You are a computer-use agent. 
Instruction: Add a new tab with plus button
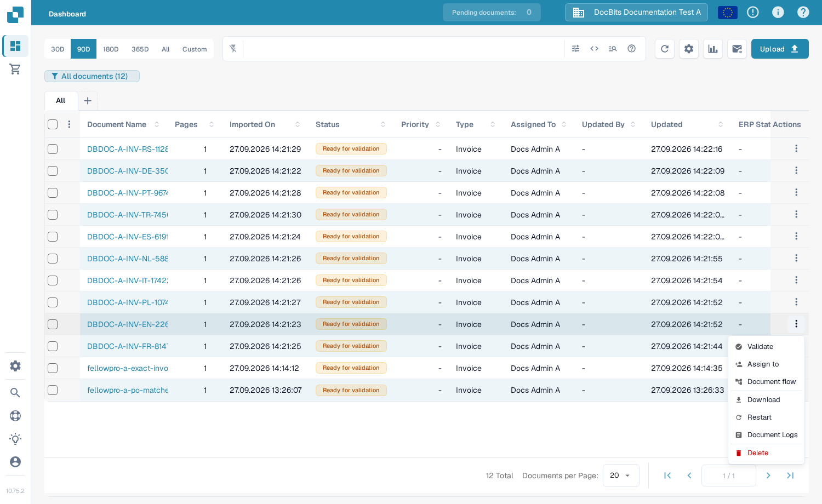click(88, 101)
